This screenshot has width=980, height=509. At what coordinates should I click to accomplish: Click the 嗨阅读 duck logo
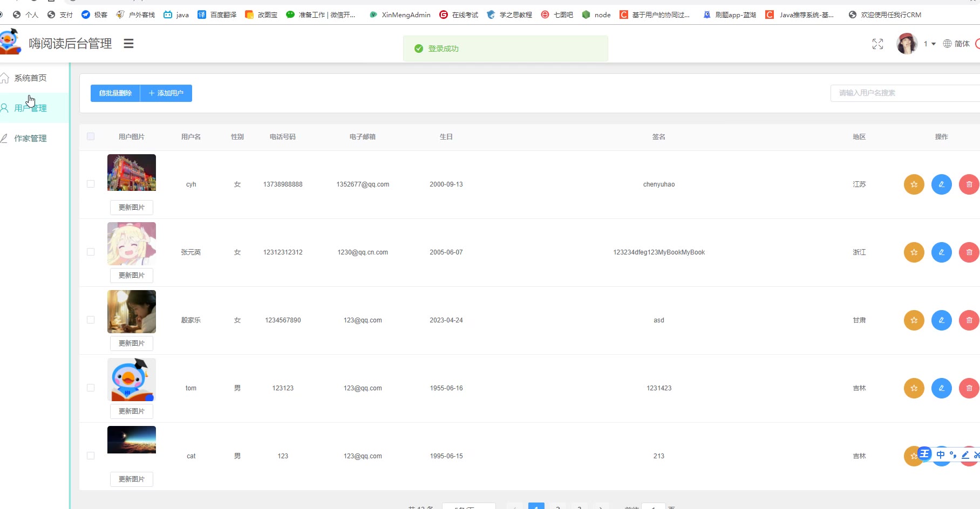pyautogui.click(x=9, y=42)
